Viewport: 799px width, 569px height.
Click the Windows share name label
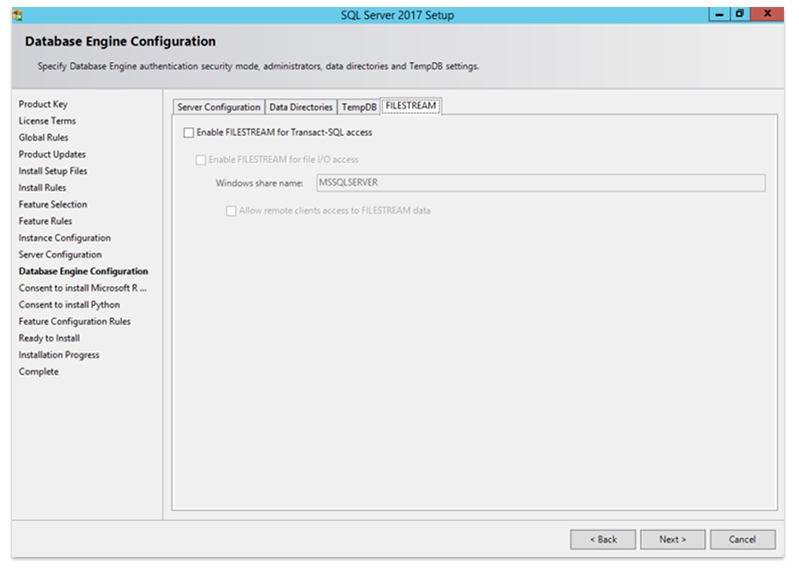259,183
